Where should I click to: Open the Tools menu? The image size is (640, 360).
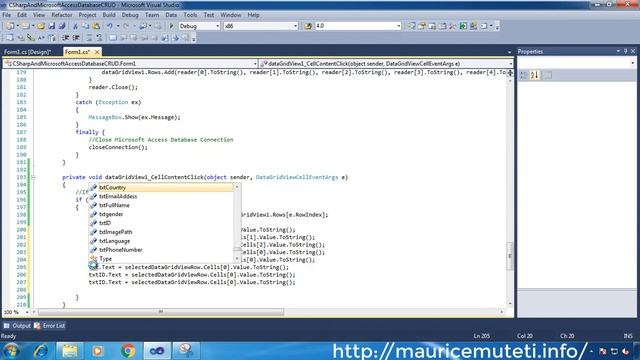pyautogui.click(x=190, y=15)
